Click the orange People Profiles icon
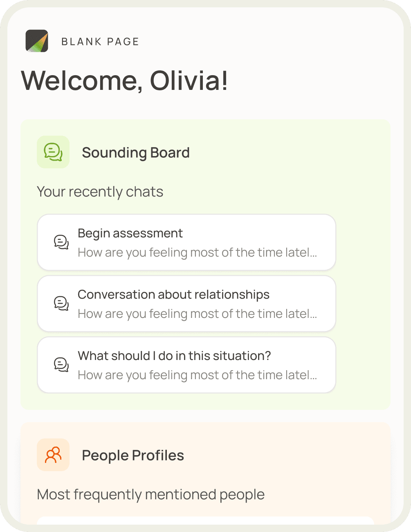This screenshot has height=532, width=411. pyautogui.click(x=53, y=455)
